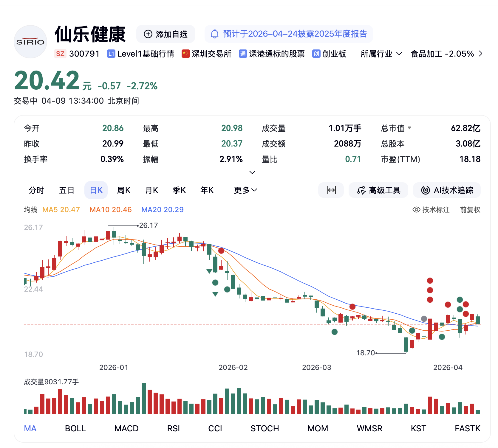Open AI技术追踪 tracking
The image size is (498, 448).
pos(447,190)
